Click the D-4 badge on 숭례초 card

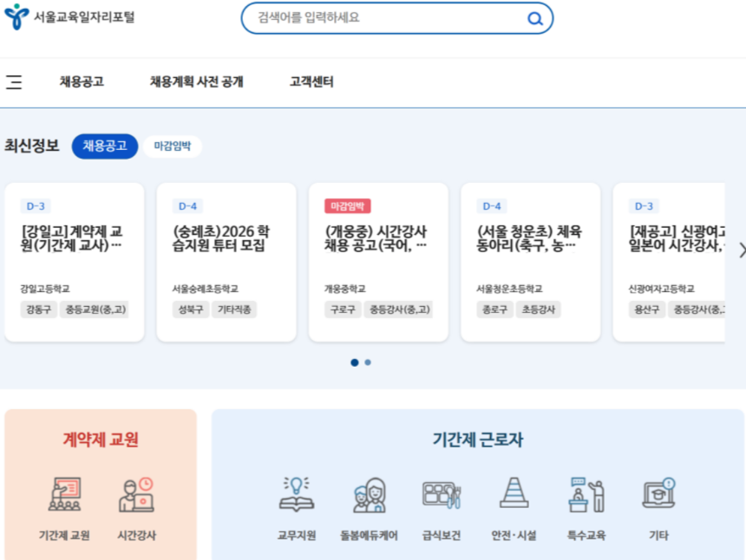(x=188, y=206)
